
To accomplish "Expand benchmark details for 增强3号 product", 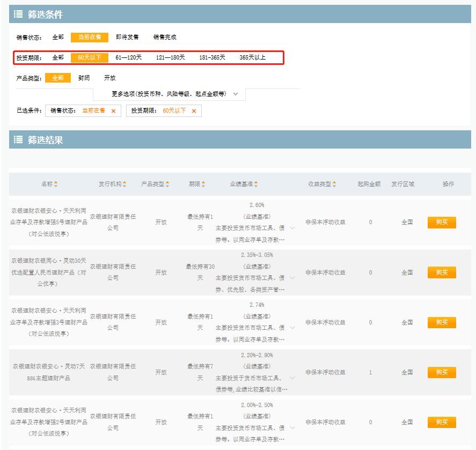I will (292, 328).
